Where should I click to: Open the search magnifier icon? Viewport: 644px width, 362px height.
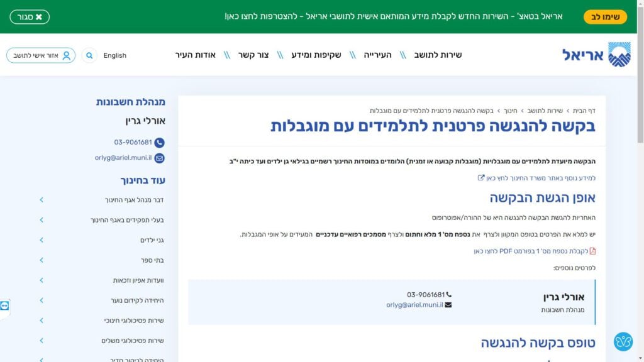point(89,55)
